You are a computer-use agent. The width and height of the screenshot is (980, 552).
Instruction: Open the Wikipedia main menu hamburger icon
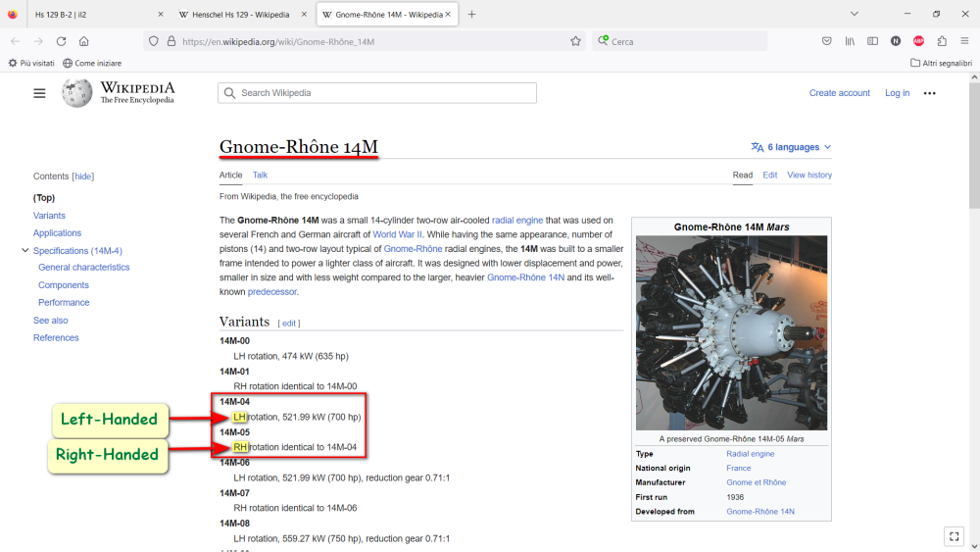pyautogui.click(x=39, y=93)
